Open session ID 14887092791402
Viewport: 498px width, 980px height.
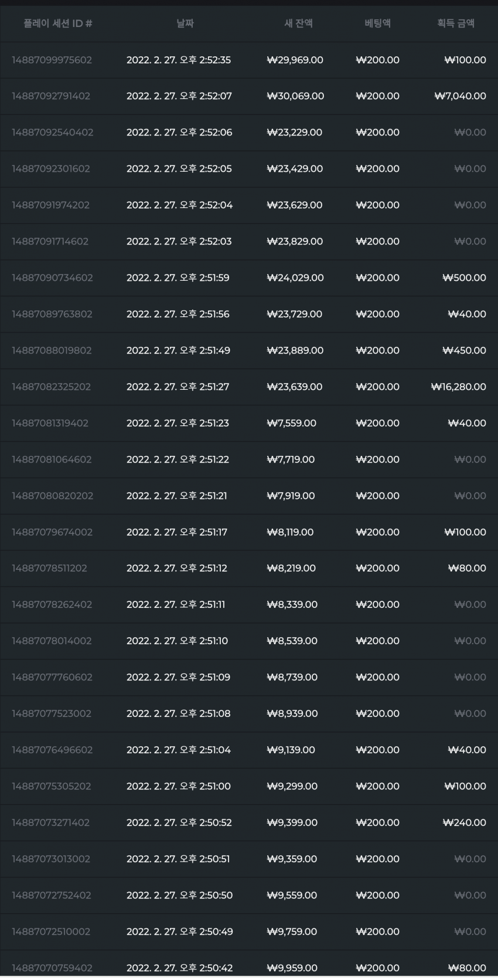[x=51, y=96]
